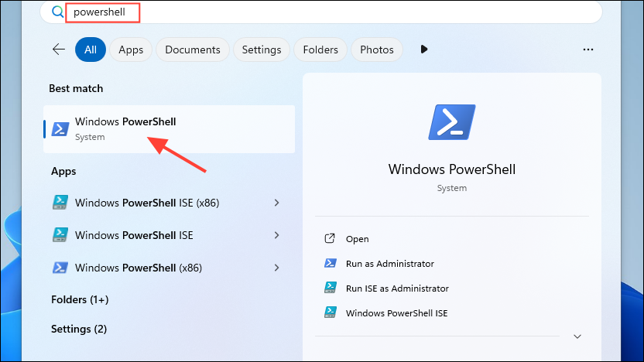Switch to the Apps filter tab
Screen dimensions: 644x362
(x=131, y=50)
